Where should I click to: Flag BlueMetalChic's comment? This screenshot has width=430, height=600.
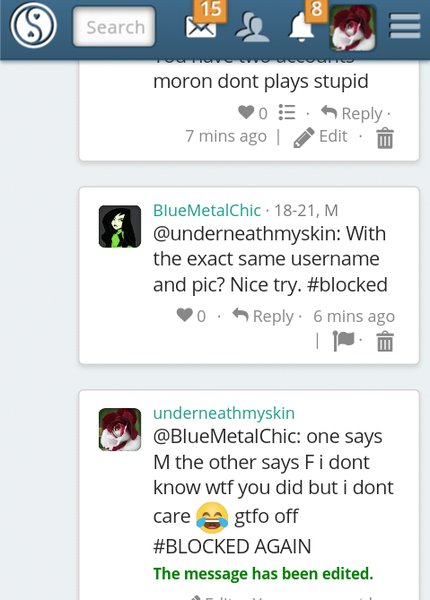pyautogui.click(x=344, y=340)
